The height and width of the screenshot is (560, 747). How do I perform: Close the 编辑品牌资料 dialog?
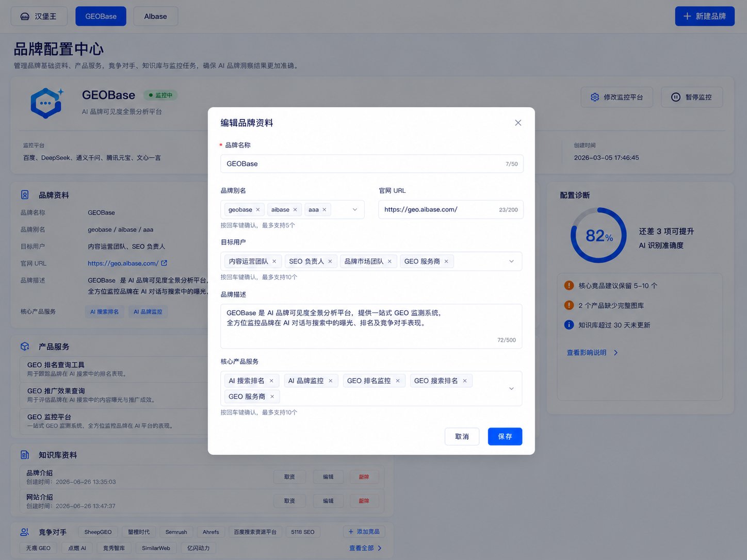518,123
